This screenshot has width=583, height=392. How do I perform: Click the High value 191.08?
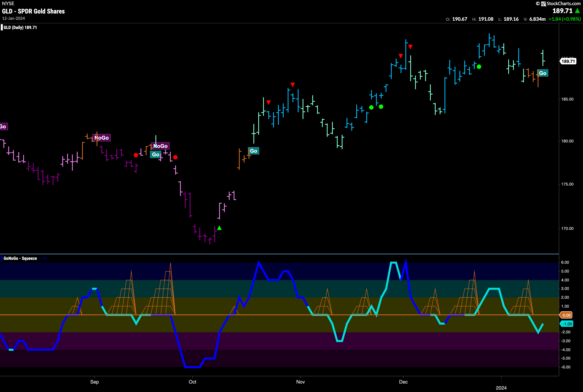(x=486, y=19)
